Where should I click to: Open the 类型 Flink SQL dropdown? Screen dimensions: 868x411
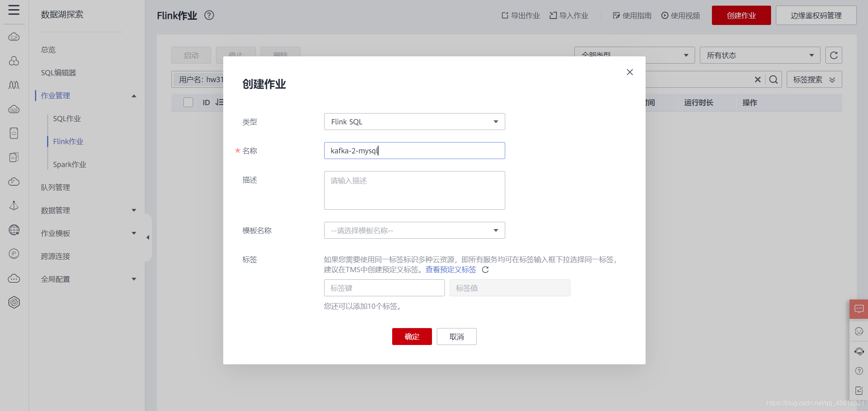pos(415,122)
